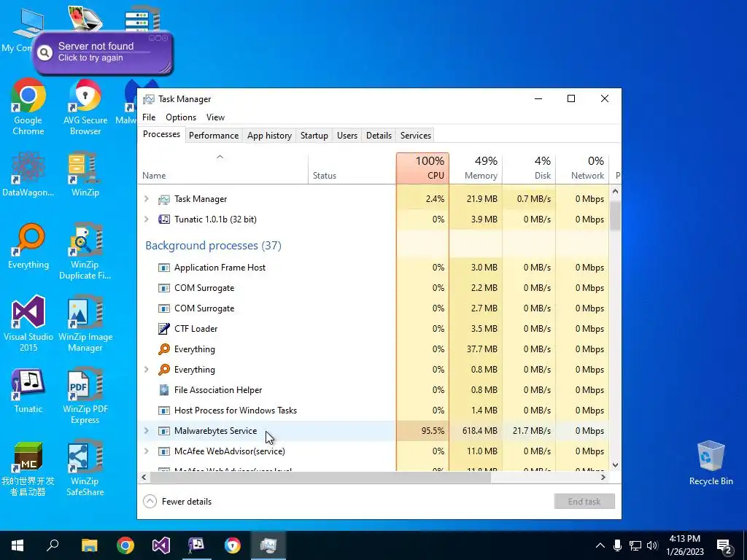Select the CTF Loader process

(x=373, y=329)
